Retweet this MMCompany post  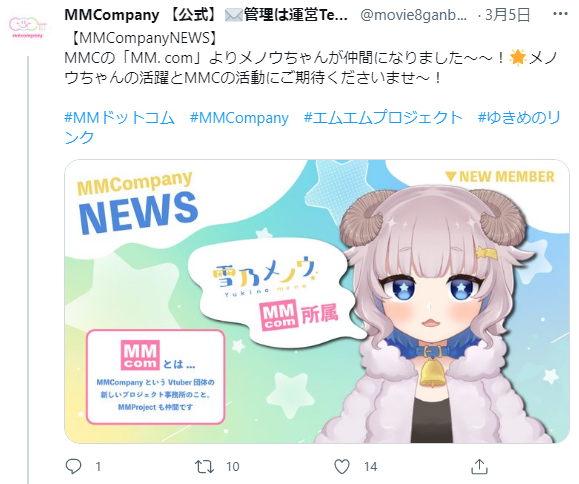[204, 467]
